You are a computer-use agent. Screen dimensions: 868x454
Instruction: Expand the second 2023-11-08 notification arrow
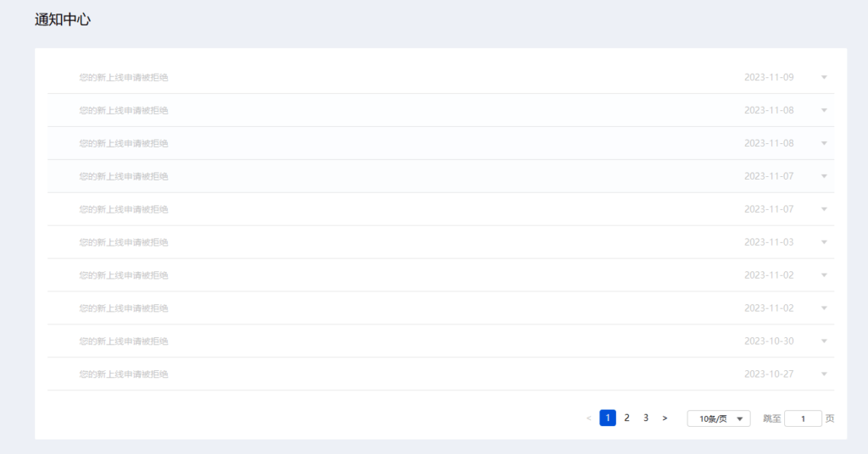[x=824, y=143]
